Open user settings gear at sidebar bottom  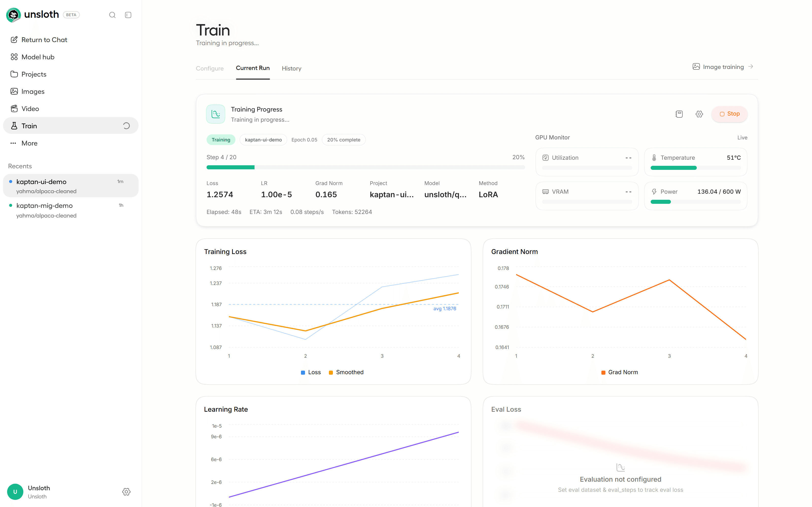pos(127,492)
